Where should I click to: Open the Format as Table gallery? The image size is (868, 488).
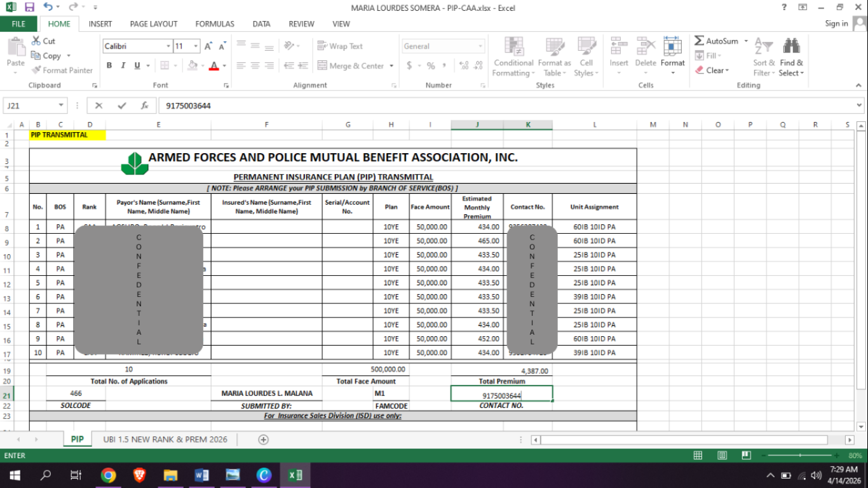tap(554, 57)
